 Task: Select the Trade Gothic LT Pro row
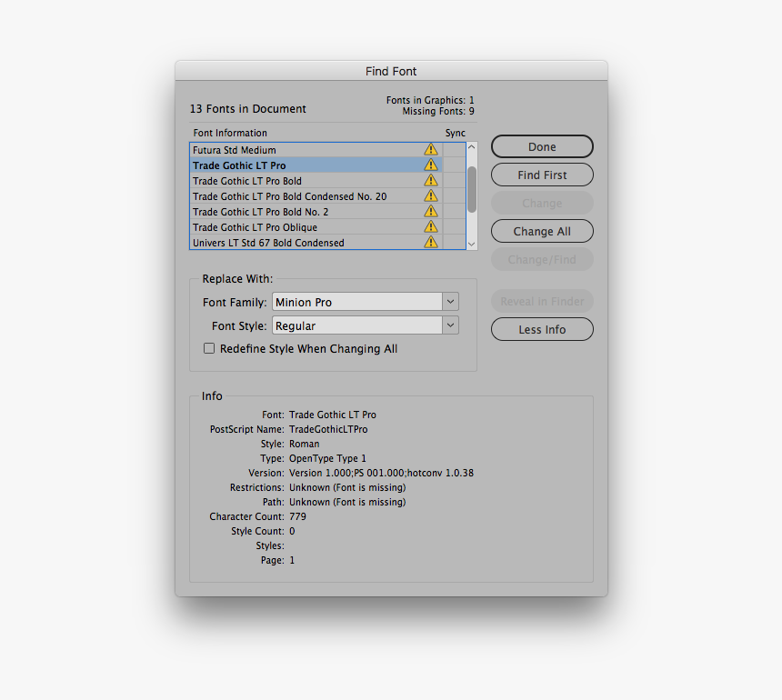tap(316, 165)
